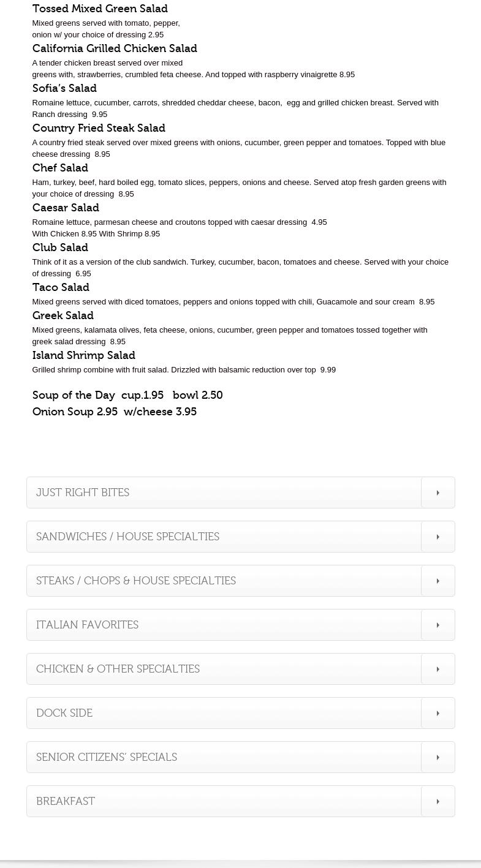Viewport: 481px width, 868px height.
Task: Click the BREAKFAST heading text
Action: coord(66,801)
